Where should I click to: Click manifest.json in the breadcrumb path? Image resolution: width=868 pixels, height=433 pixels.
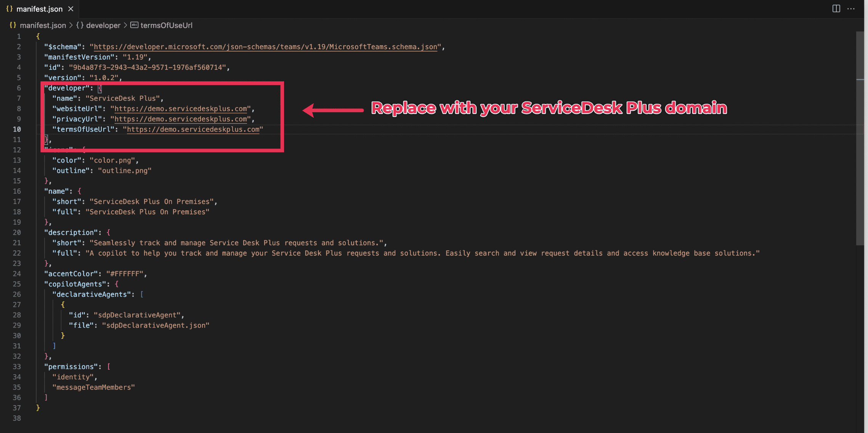pyautogui.click(x=43, y=25)
